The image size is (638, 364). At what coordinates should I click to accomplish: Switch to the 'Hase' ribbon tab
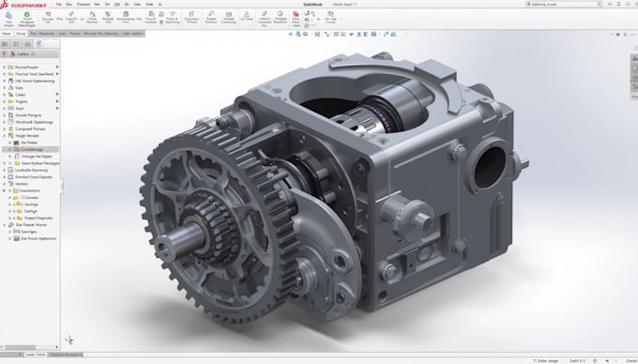7,34
